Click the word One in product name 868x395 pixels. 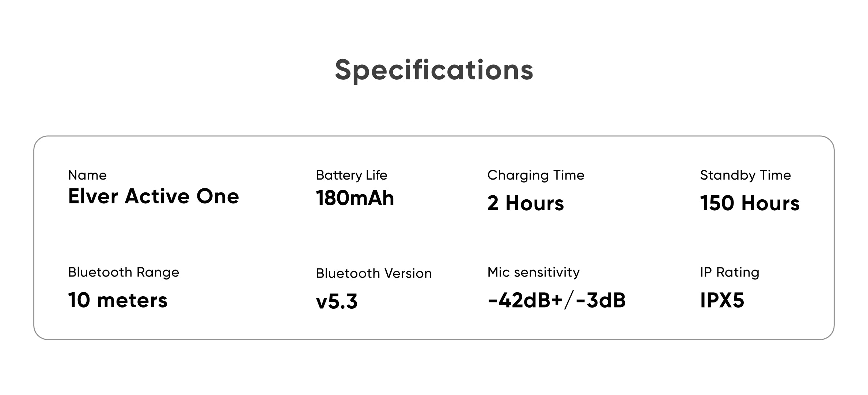(217, 196)
